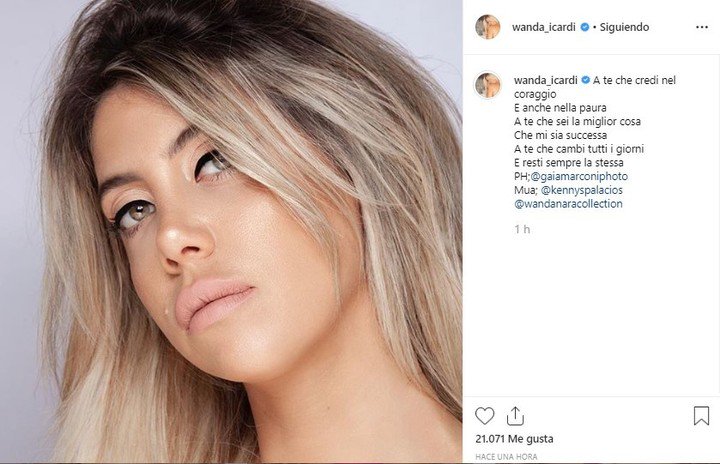Click the HACE UNA HORA timestamp

pyautogui.click(x=506, y=457)
